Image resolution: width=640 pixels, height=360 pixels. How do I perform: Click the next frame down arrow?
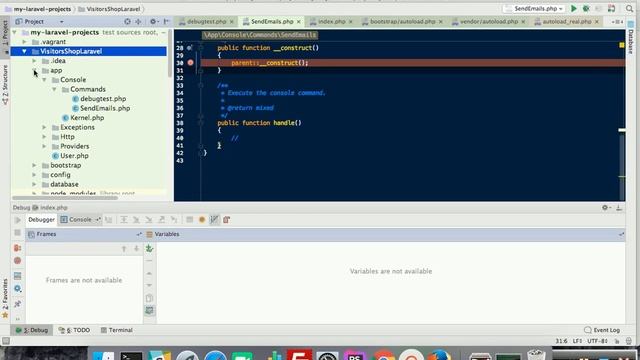[x=136, y=249]
